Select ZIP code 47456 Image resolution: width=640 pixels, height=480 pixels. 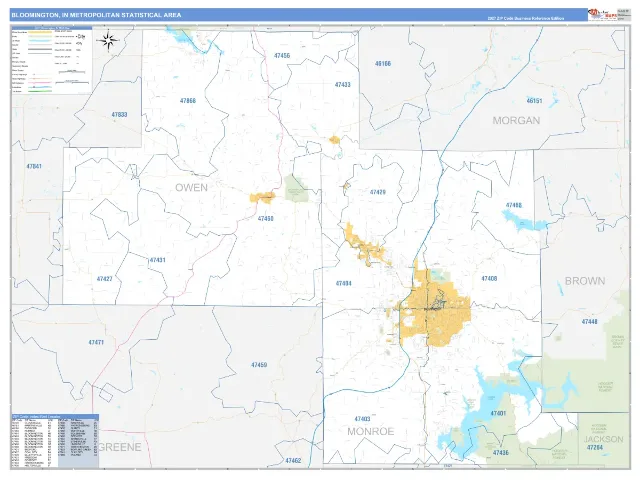(282, 56)
